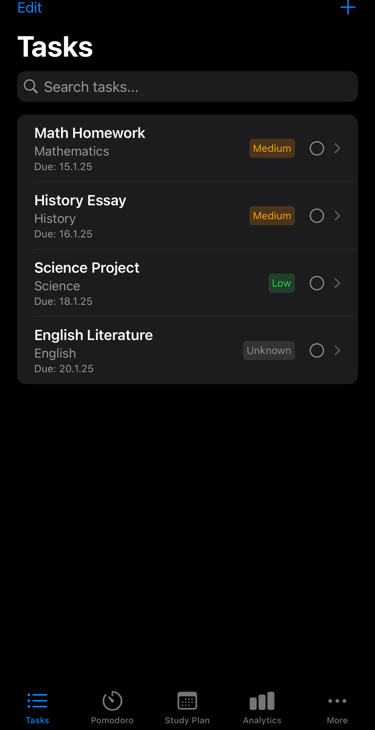The width and height of the screenshot is (375, 730).
Task: Click the magnifying glass search icon
Action: [x=31, y=87]
